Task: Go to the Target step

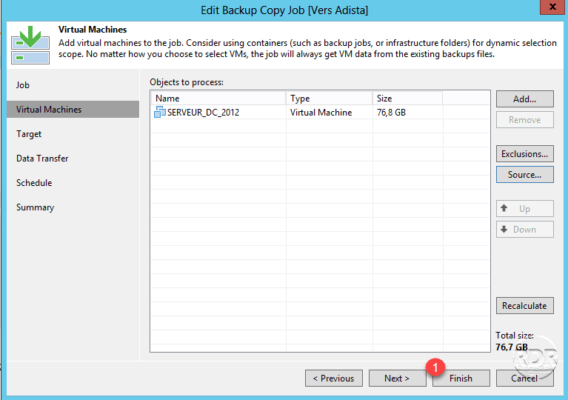Action: (x=29, y=134)
